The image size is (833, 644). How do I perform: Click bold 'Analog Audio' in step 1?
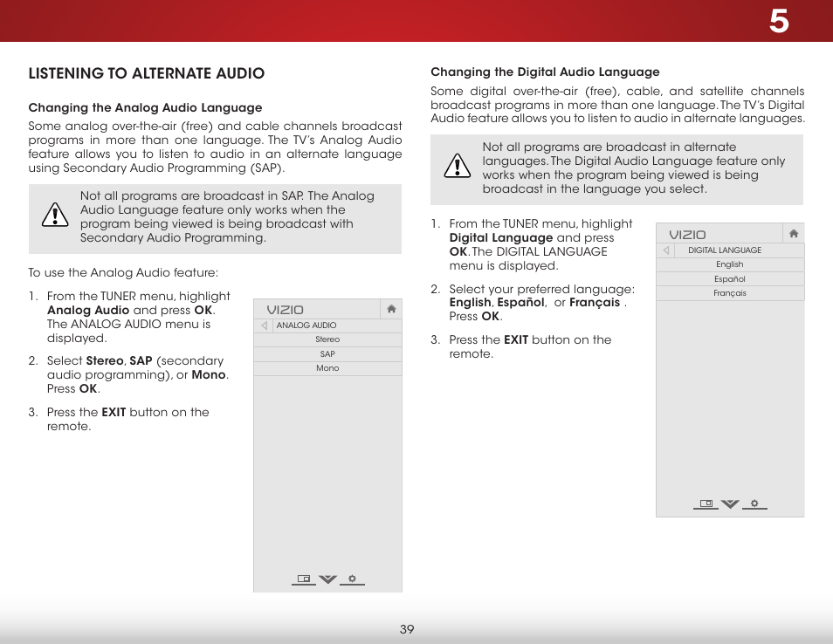[88, 310]
